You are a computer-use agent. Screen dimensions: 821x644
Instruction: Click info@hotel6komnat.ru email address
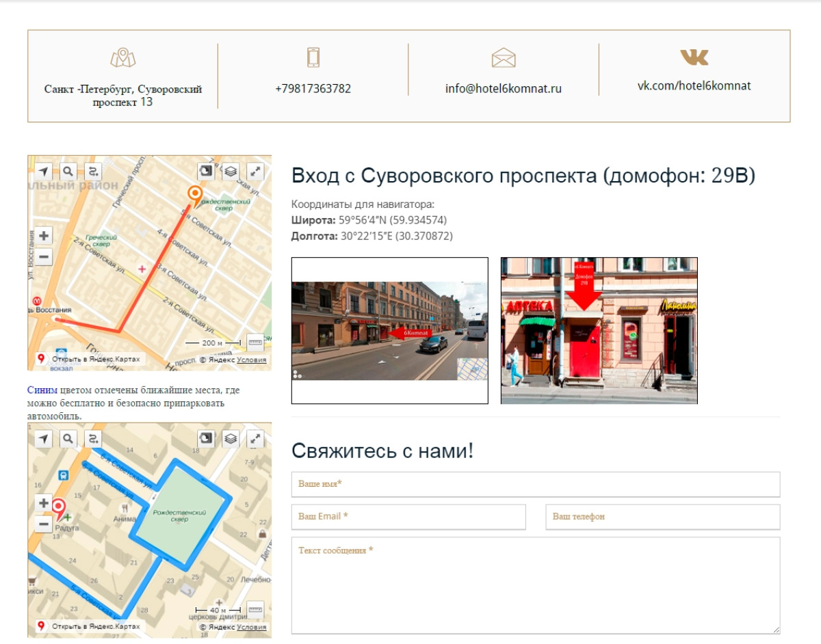coord(503,88)
